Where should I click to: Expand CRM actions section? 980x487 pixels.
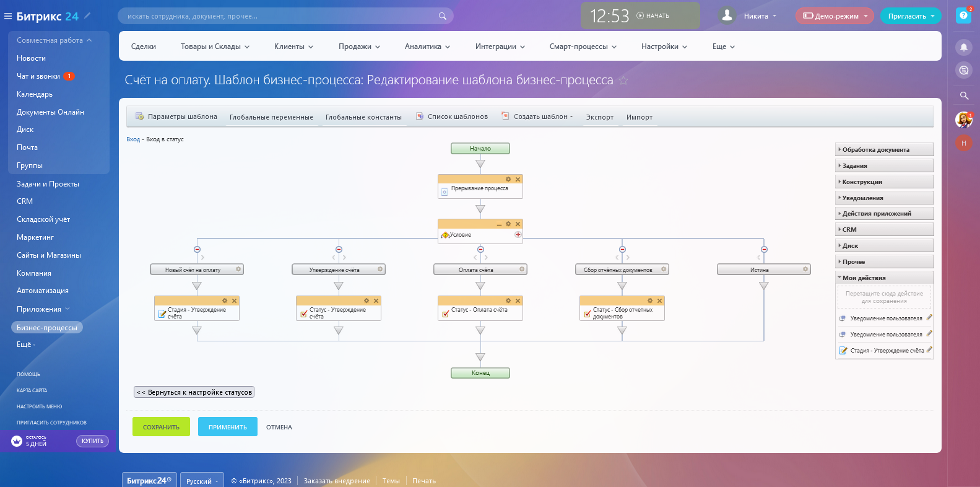pyautogui.click(x=884, y=230)
